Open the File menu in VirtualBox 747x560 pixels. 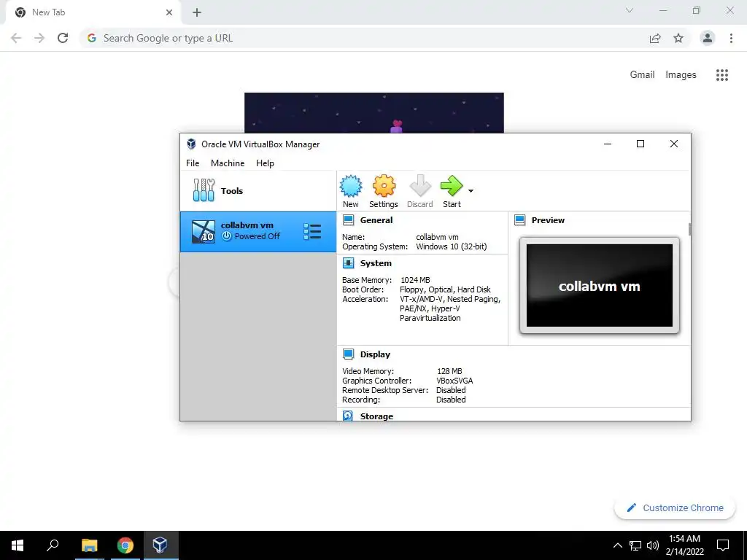click(193, 163)
